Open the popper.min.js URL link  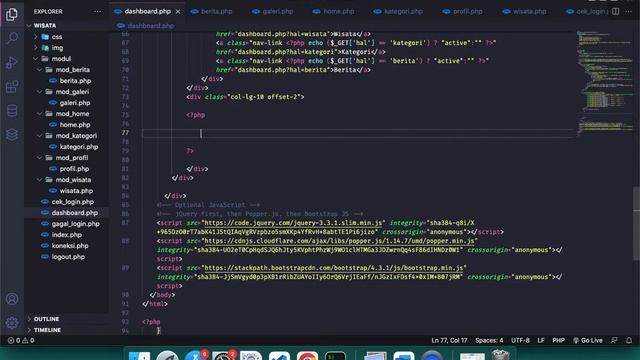339,241
